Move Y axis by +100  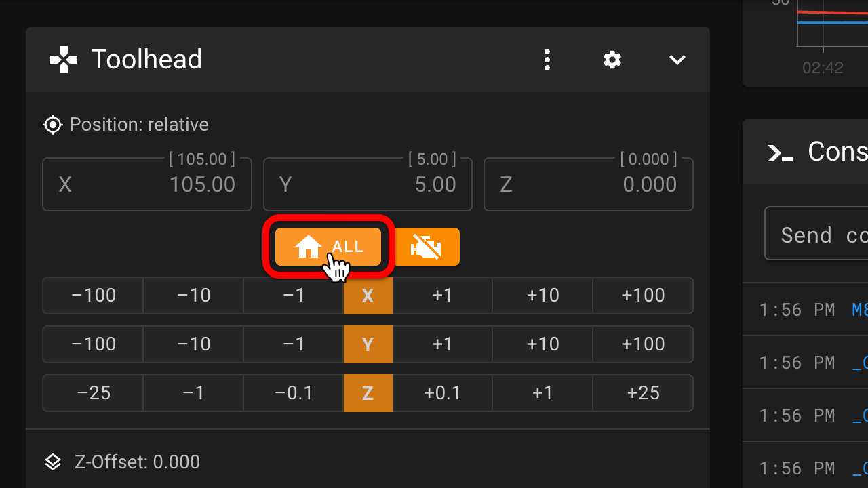click(x=643, y=344)
